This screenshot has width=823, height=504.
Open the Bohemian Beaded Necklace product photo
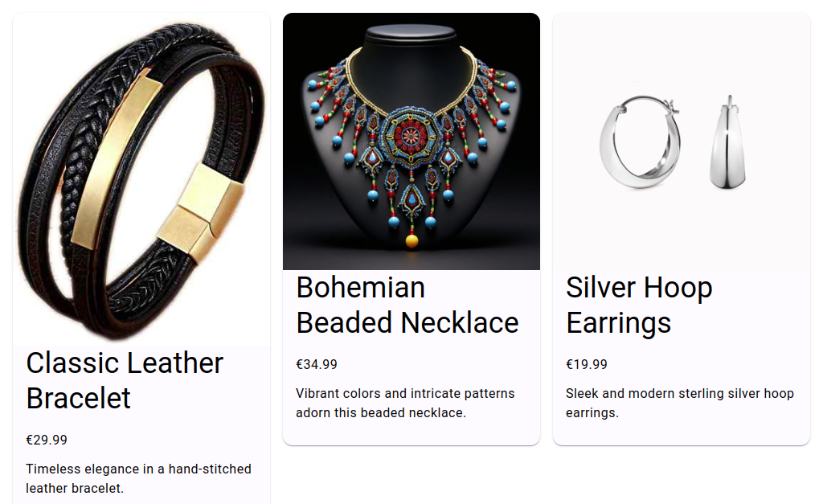pos(411,141)
